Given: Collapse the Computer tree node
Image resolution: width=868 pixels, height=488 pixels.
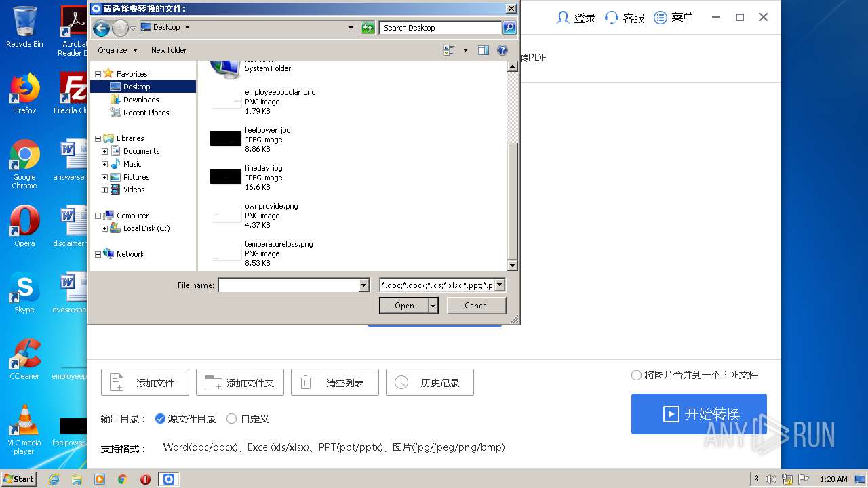Looking at the screenshot, I should pos(98,216).
